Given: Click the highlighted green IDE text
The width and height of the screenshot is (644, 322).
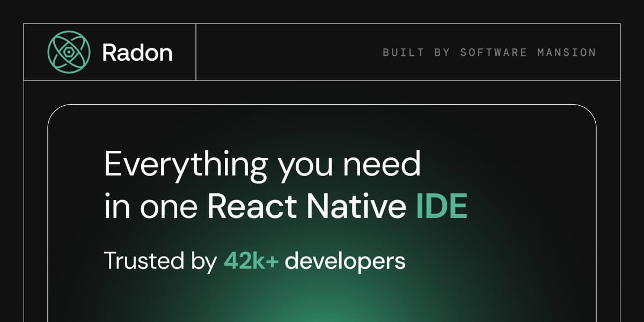Looking at the screenshot, I should click(442, 204).
